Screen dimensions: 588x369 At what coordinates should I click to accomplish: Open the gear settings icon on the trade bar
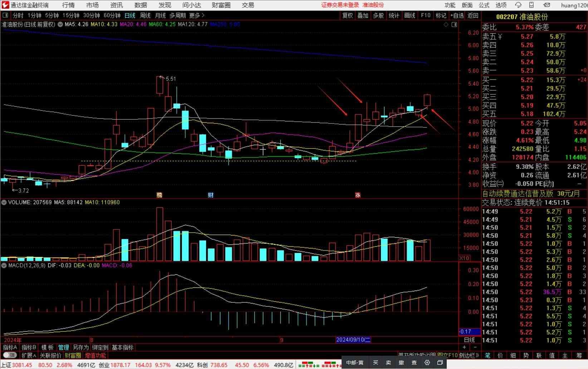(x=427, y=363)
